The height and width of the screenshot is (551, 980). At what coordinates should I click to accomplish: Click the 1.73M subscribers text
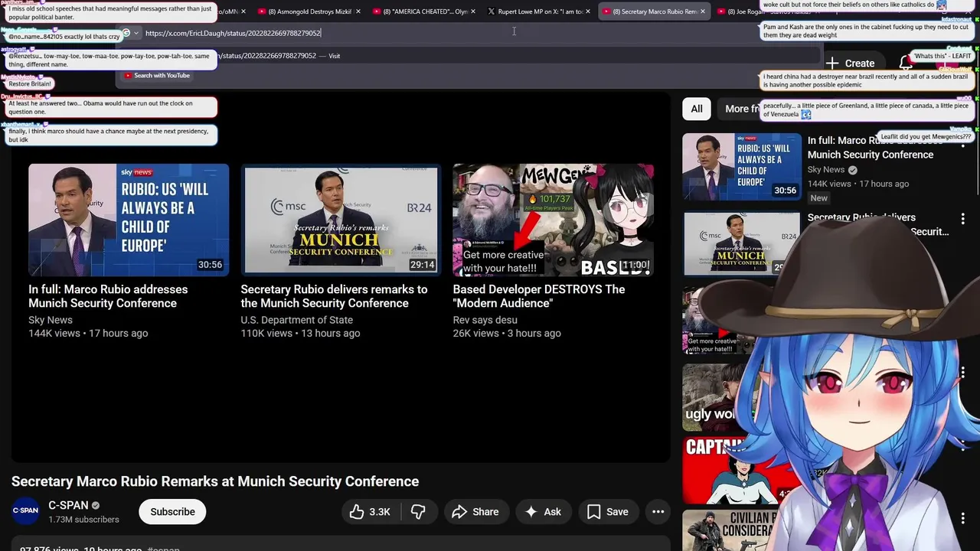click(83, 520)
